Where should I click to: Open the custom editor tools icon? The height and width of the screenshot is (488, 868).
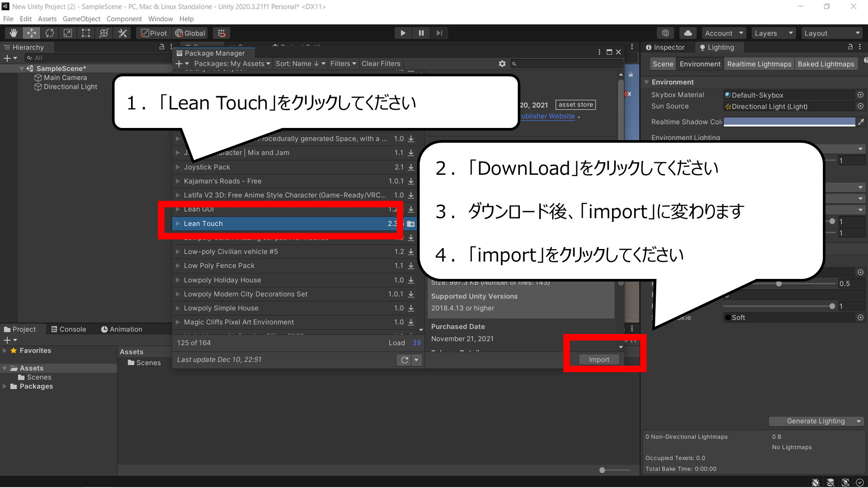click(122, 33)
